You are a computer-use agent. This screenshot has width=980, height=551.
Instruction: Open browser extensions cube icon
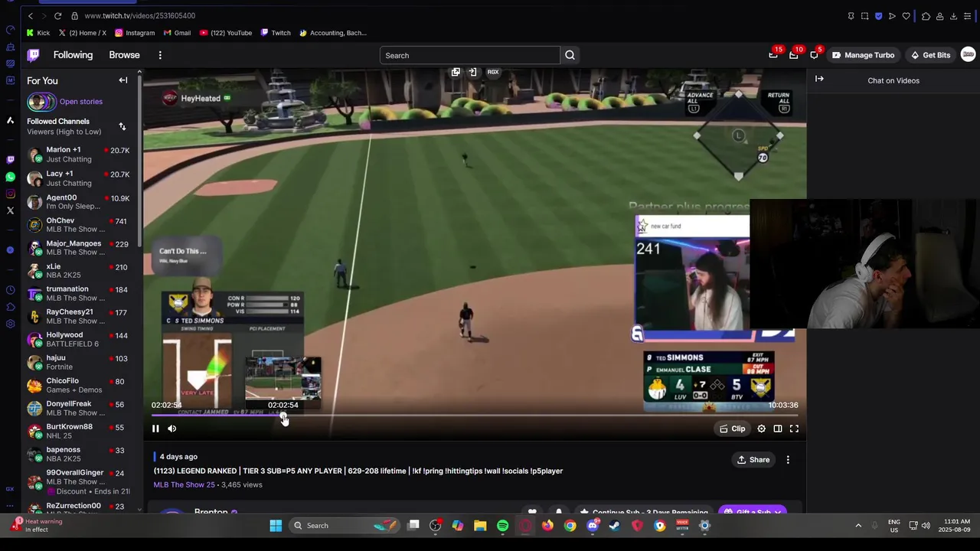926,16
